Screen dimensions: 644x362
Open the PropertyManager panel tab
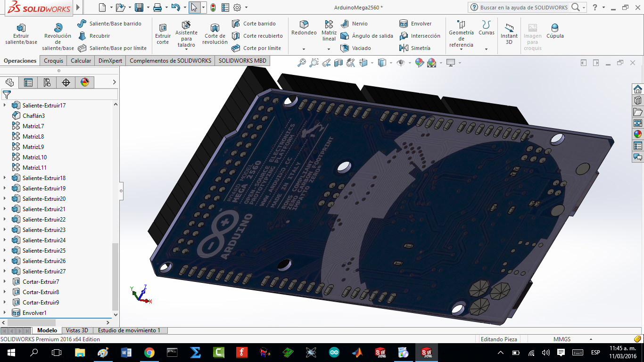tap(28, 82)
